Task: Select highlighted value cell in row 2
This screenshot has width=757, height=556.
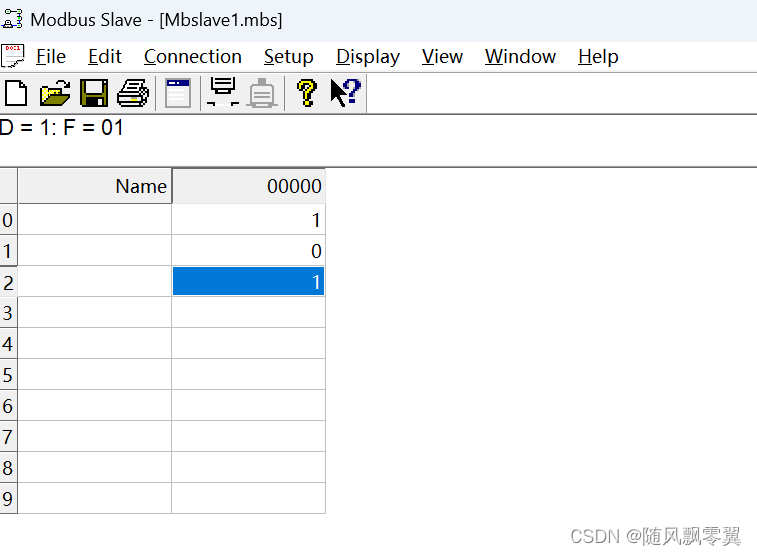Action: [249, 281]
